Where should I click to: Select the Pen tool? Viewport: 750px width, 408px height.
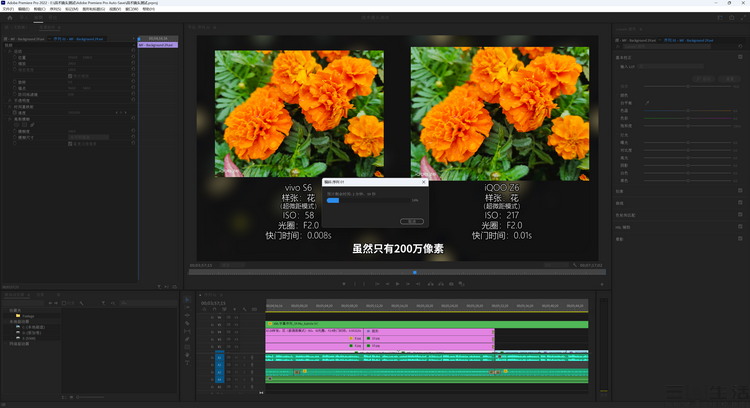187,339
